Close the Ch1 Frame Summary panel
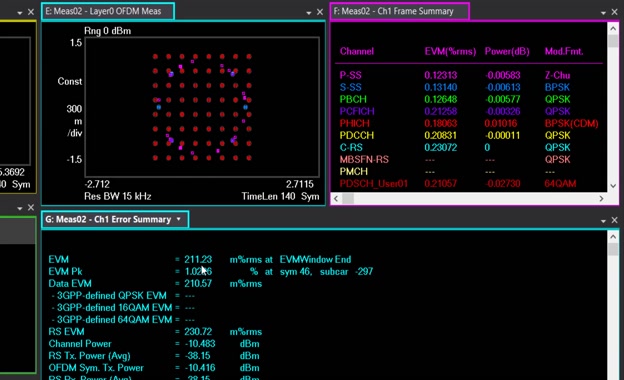The width and height of the screenshot is (624, 380). pyautogui.click(x=614, y=12)
